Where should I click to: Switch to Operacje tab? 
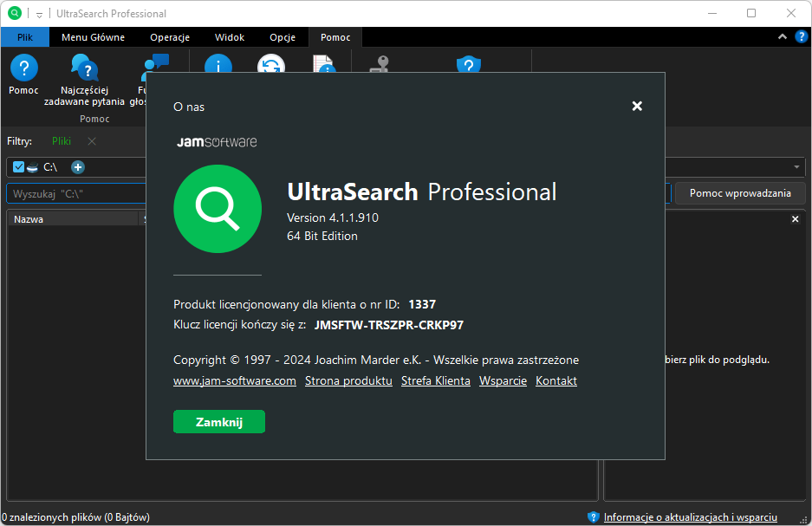click(170, 37)
